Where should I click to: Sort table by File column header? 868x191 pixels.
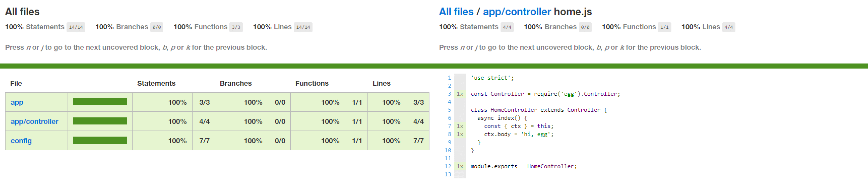click(16, 83)
